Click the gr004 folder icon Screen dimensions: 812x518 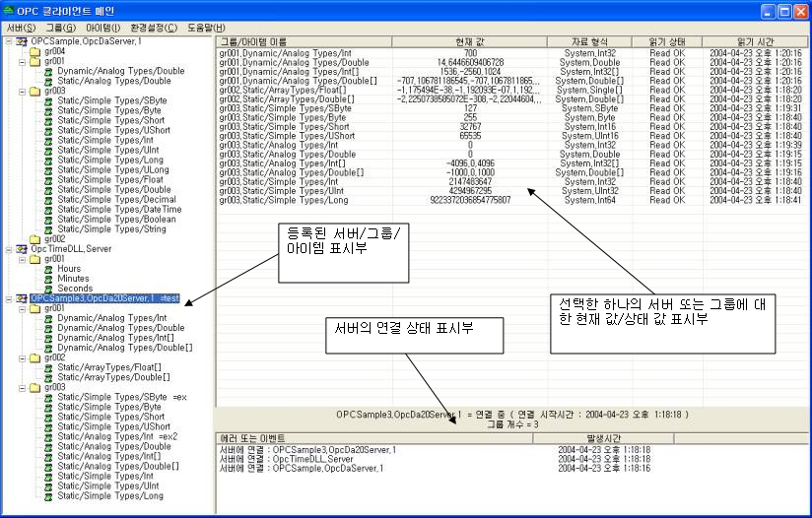click(x=34, y=52)
